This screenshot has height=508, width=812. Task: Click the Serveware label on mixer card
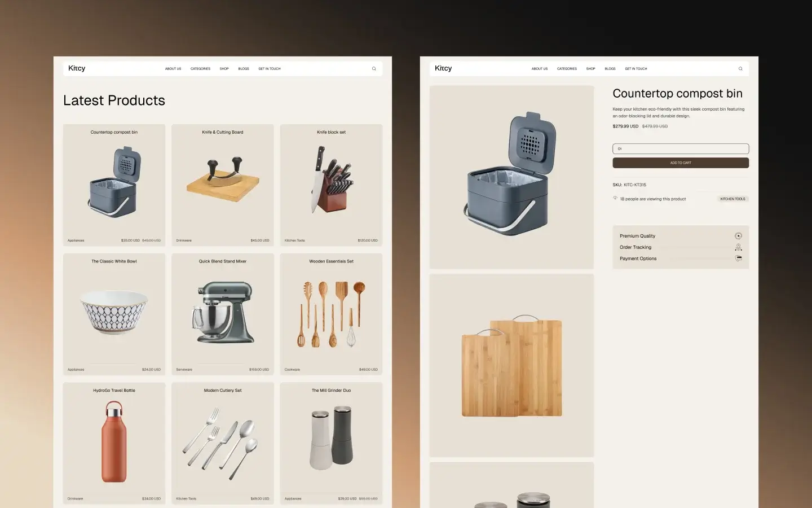184,370
